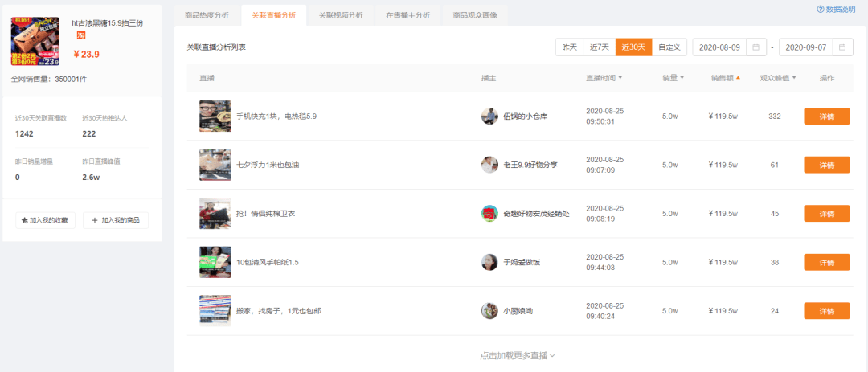The image size is (868, 372).
Task: Switch to the 商品热度分析 tab
Action: 207,15
